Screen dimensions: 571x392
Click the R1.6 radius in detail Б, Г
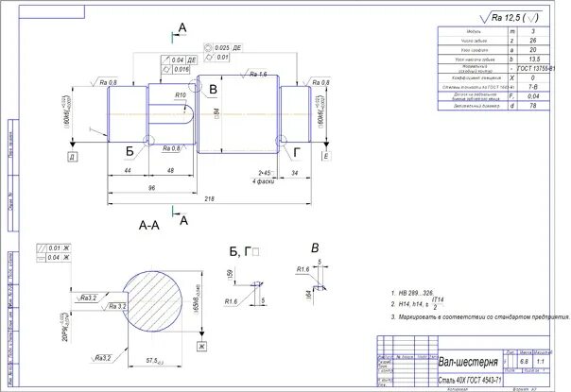(232, 301)
